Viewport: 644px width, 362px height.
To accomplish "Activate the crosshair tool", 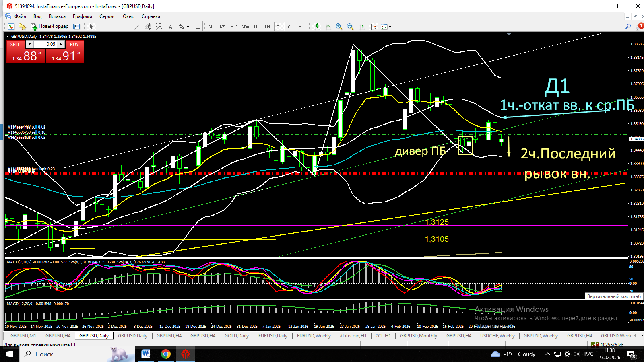I will click(x=103, y=27).
